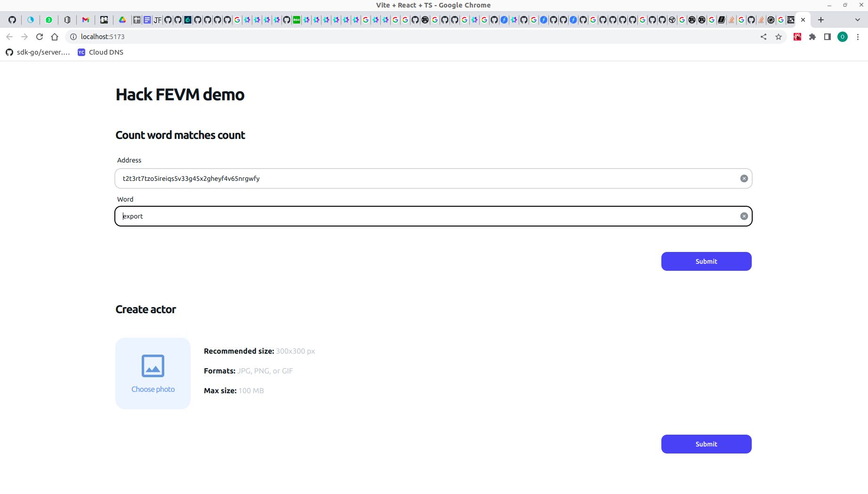Click the Hack FEVM demo heading
Image resolution: width=868 pixels, height=494 pixels.
[x=180, y=95]
